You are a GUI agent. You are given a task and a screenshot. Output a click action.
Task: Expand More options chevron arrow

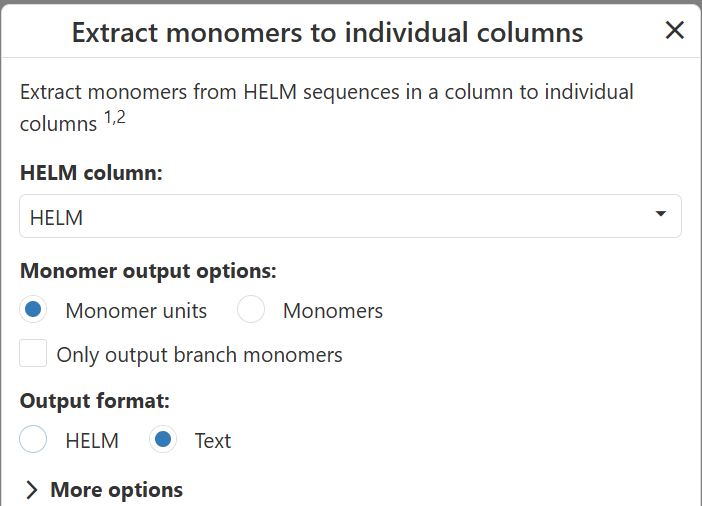[32, 490]
